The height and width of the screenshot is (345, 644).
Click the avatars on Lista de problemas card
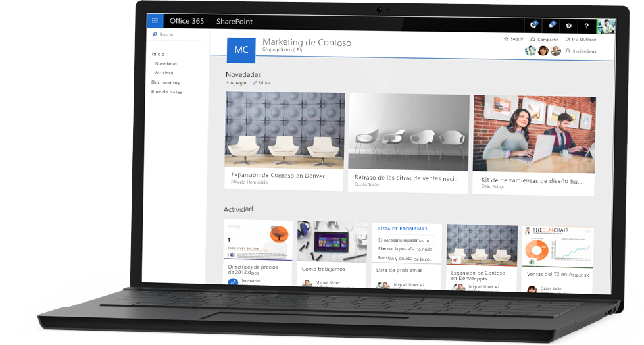tap(384, 285)
